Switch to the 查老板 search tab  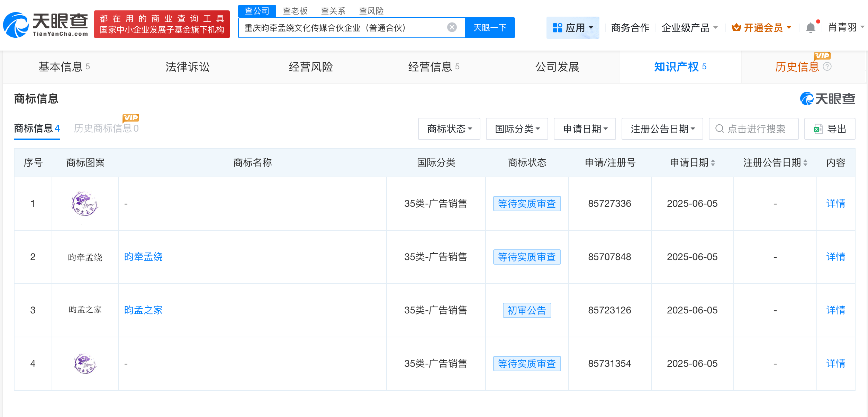295,11
